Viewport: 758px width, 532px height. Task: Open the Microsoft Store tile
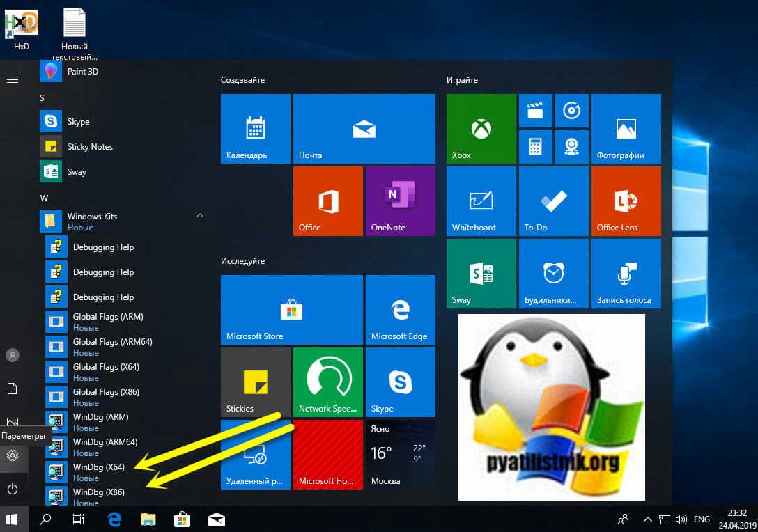(291, 309)
